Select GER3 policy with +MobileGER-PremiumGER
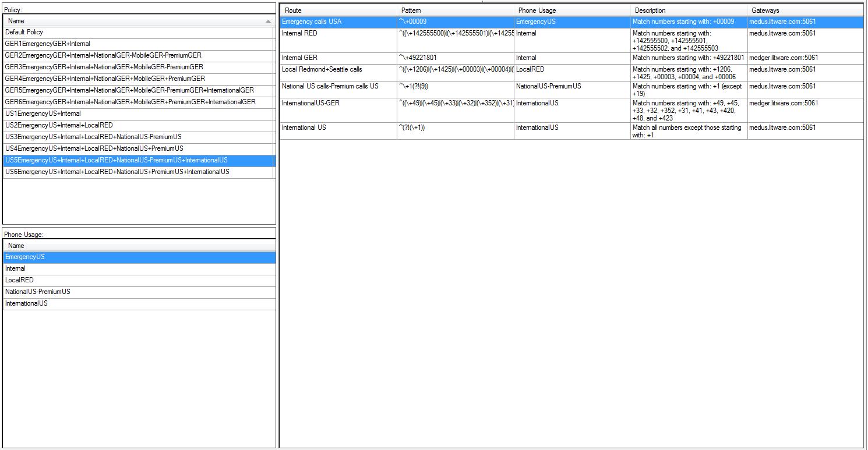This screenshot has height=450, width=868. [x=139, y=68]
